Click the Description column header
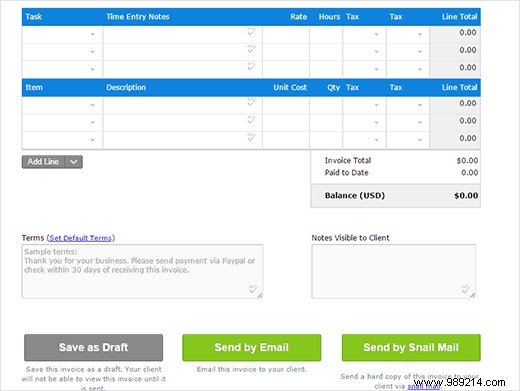This screenshot has width=520, height=391. (126, 87)
